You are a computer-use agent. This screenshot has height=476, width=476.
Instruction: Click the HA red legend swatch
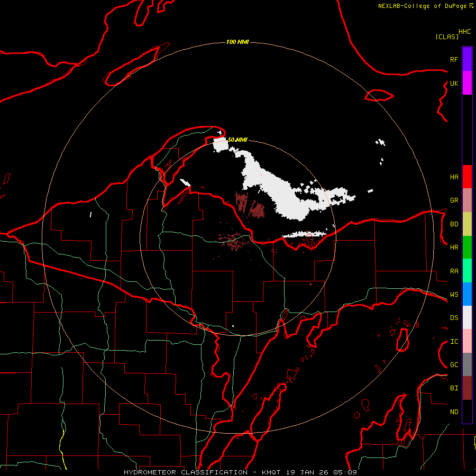click(467, 177)
